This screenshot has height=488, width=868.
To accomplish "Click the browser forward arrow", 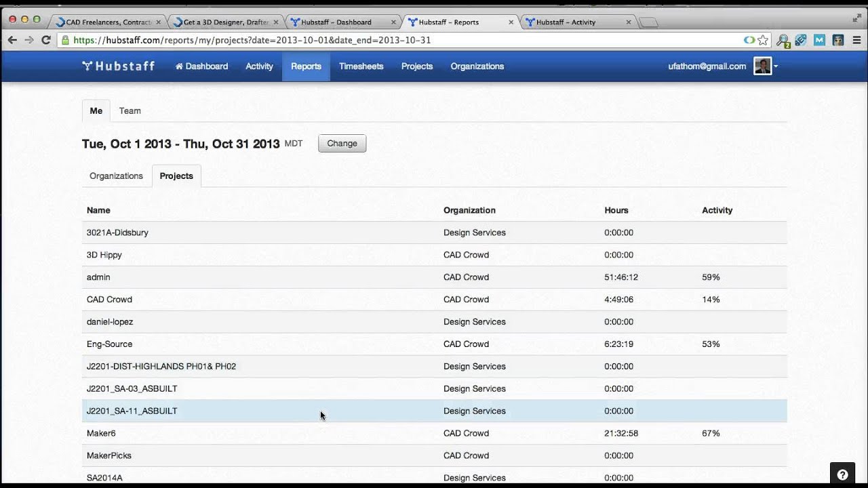I will point(29,40).
